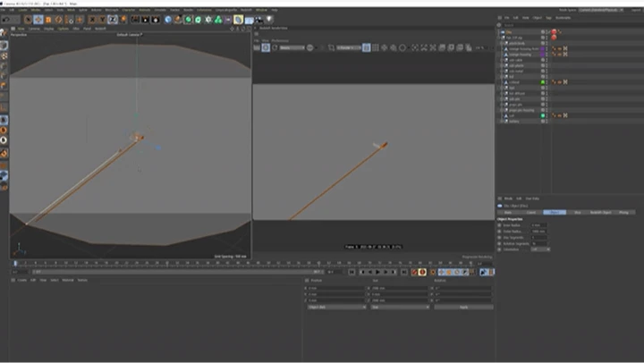This screenshot has height=363, width=644.
Task: Open RenderView dropdown next to crop icon
Action: 349,47
